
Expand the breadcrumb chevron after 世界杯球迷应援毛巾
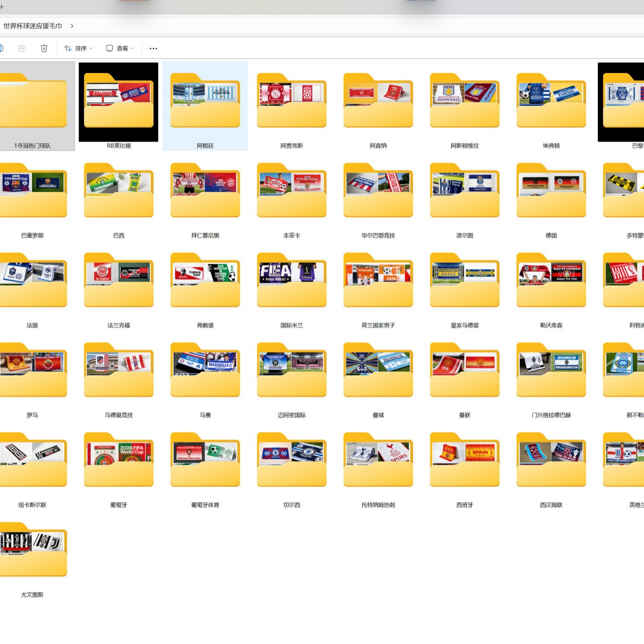[x=72, y=26]
